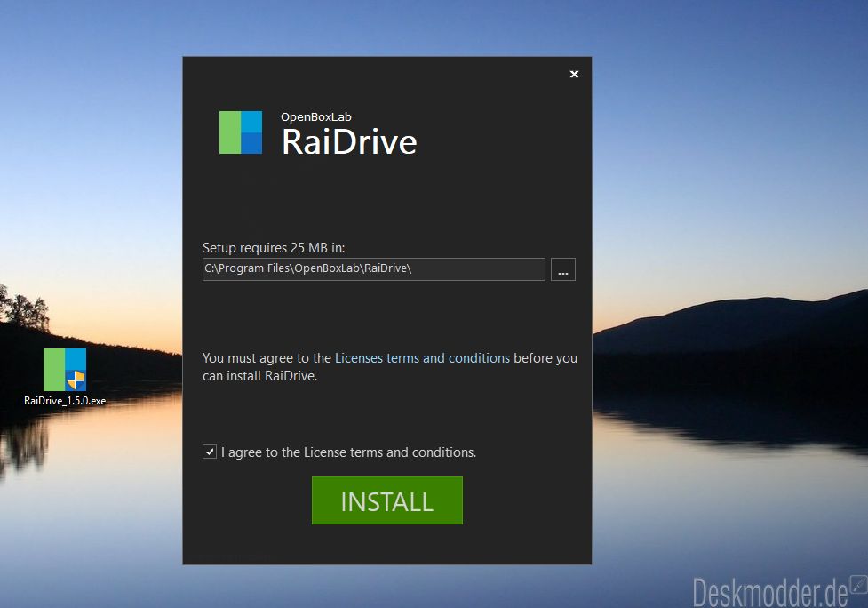Open the Licenses terms and conditions link
Viewport: 868px width, 608px height.
click(x=422, y=358)
